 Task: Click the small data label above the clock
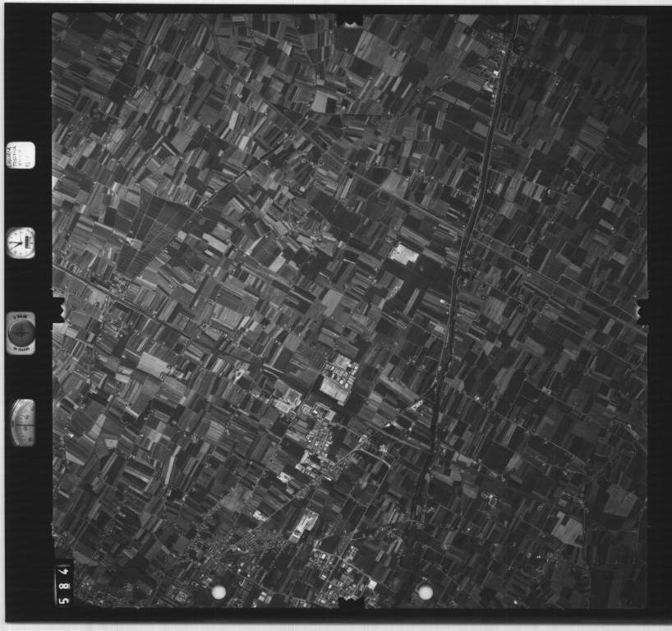[21, 154]
